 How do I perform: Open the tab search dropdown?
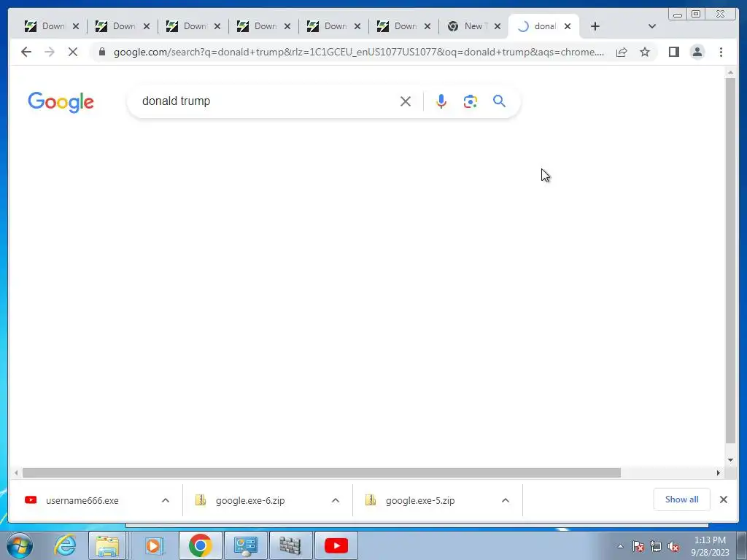tap(652, 26)
